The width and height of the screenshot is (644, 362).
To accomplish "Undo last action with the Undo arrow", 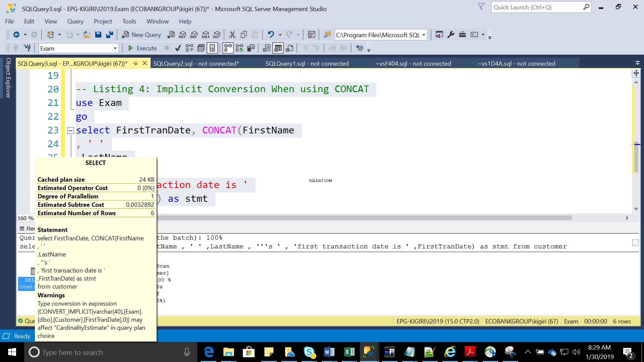I will click(x=271, y=35).
